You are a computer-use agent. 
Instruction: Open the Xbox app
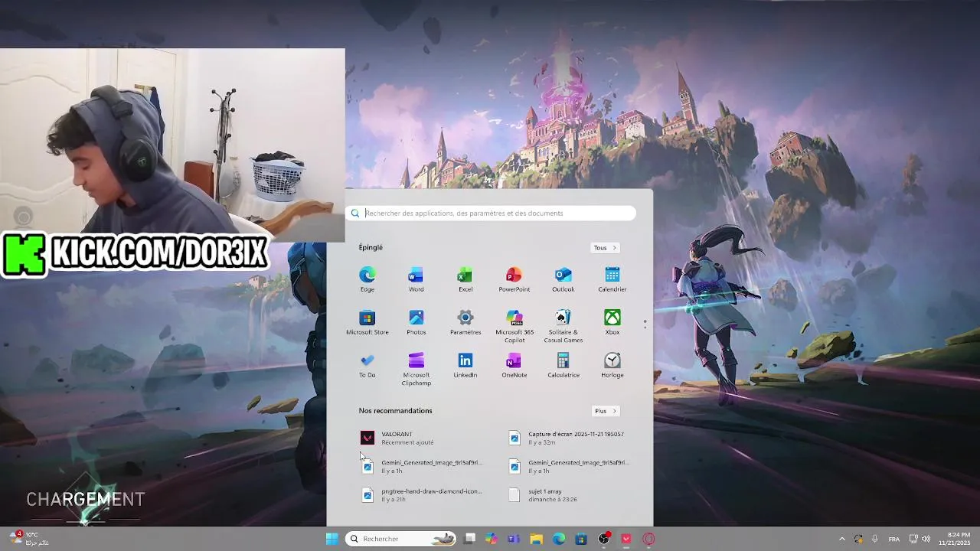[612, 322]
